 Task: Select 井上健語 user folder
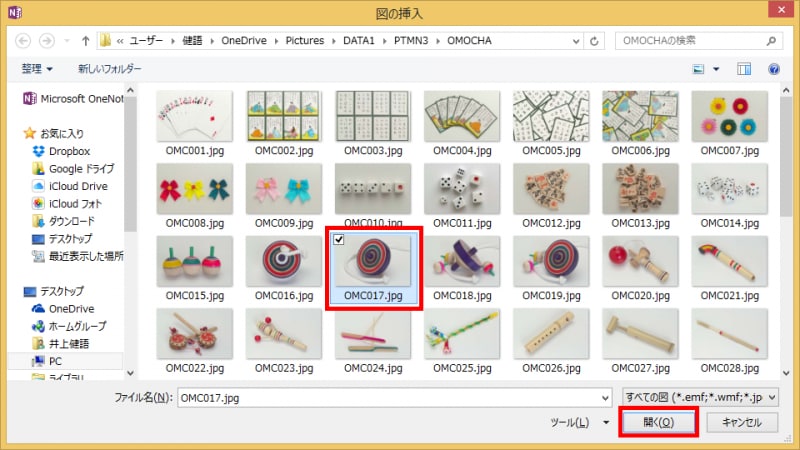click(x=60, y=344)
